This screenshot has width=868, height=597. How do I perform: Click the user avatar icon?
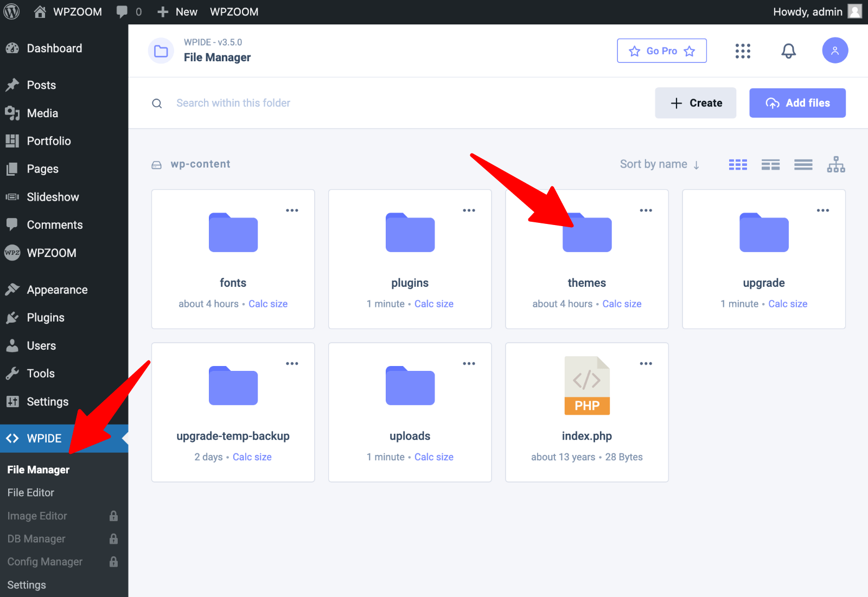click(x=835, y=50)
